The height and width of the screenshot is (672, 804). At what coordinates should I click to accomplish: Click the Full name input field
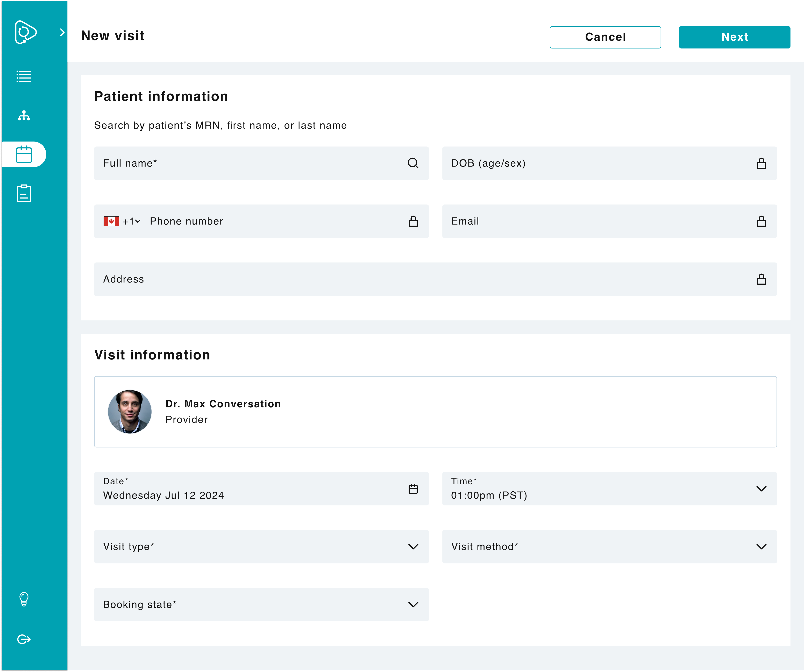point(249,164)
